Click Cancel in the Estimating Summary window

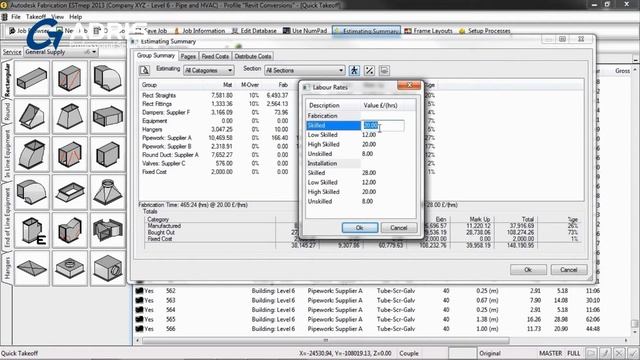click(x=569, y=270)
